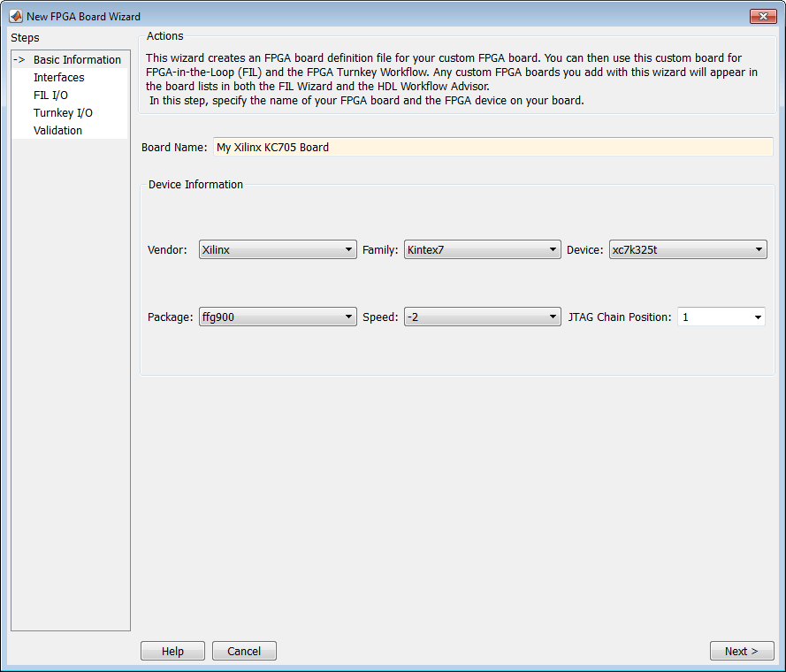Click the 'Device:' label
786x672 pixels.
point(584,249)
